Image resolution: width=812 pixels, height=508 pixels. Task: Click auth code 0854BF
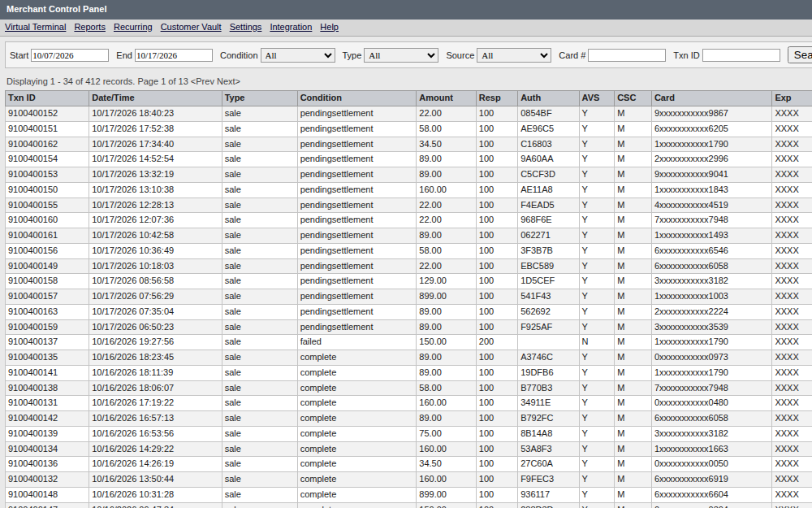[x=536, y=113]
